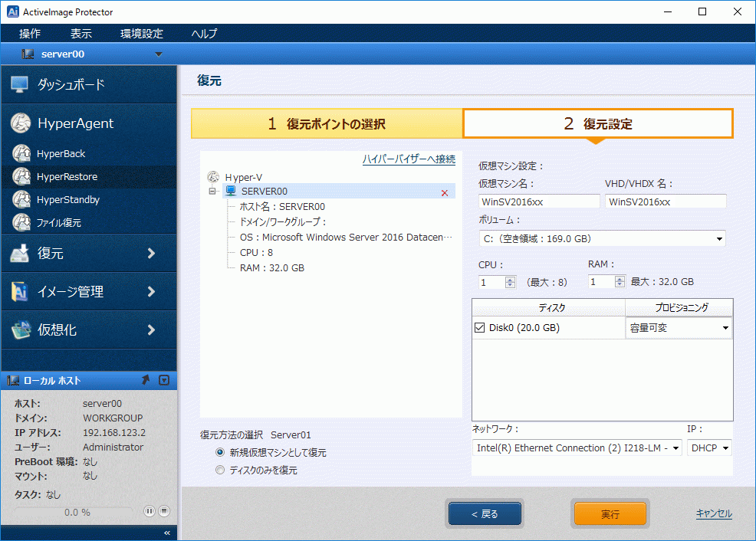Click the ローカル ホスト panel computer icon
This screenshot has height=541, width=756.
[x=13, y=381]
